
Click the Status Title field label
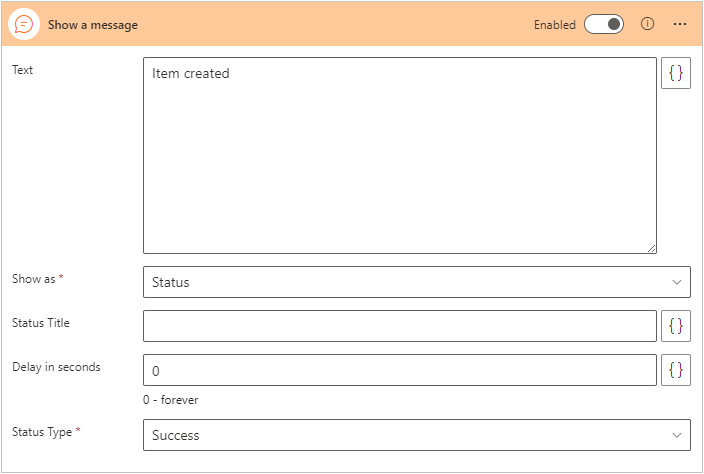(x=41, y=323)
